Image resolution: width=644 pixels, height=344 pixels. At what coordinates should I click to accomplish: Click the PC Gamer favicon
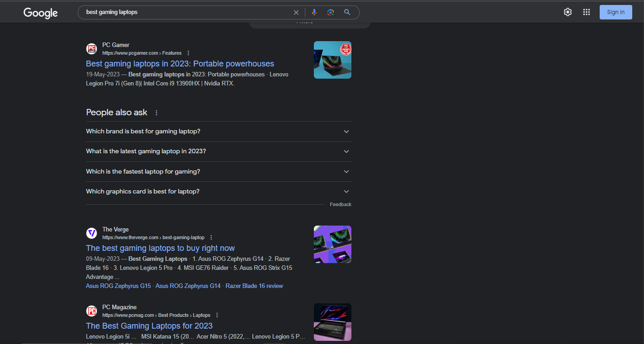click(92, 49)
